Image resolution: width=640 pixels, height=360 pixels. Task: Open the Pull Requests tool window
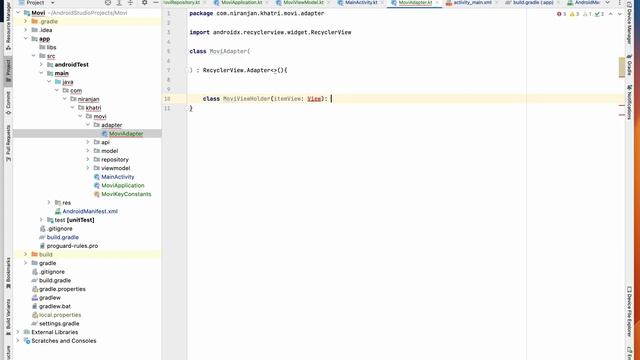[x=8, y=143]
